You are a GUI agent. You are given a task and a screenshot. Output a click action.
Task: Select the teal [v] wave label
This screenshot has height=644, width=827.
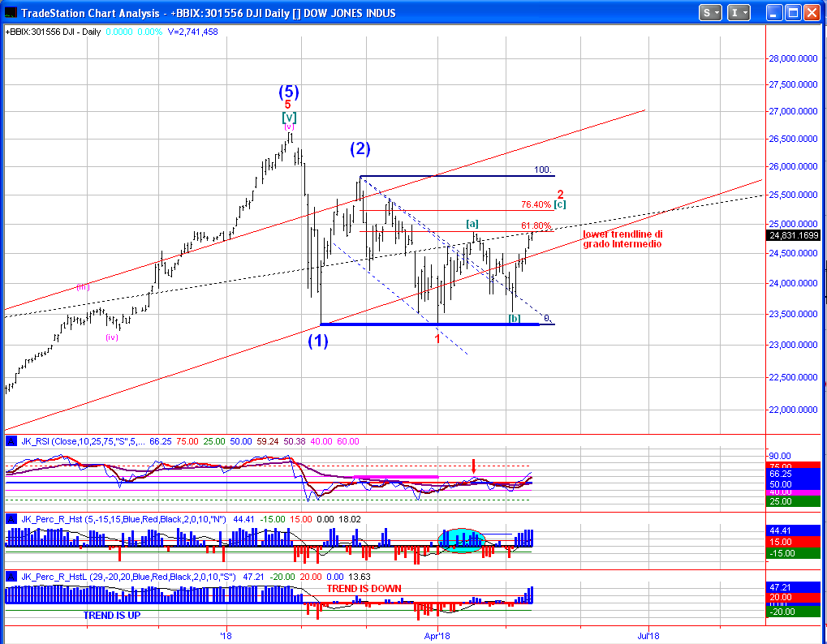[289, 117]
